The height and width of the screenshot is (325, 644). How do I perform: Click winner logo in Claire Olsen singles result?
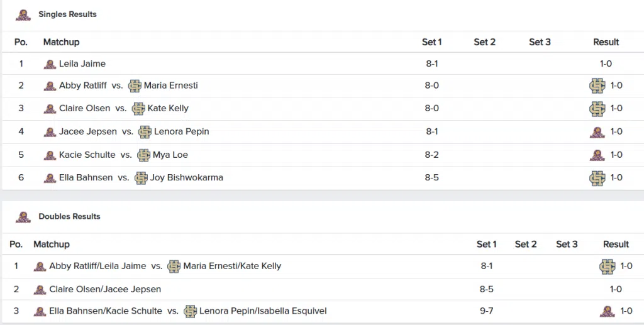[597, 109]
